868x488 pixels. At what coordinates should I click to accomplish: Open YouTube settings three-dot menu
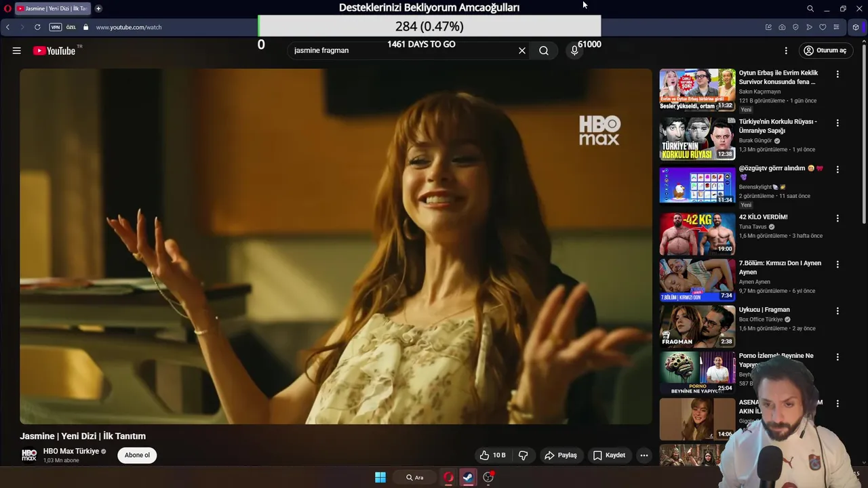coord(786,51)
